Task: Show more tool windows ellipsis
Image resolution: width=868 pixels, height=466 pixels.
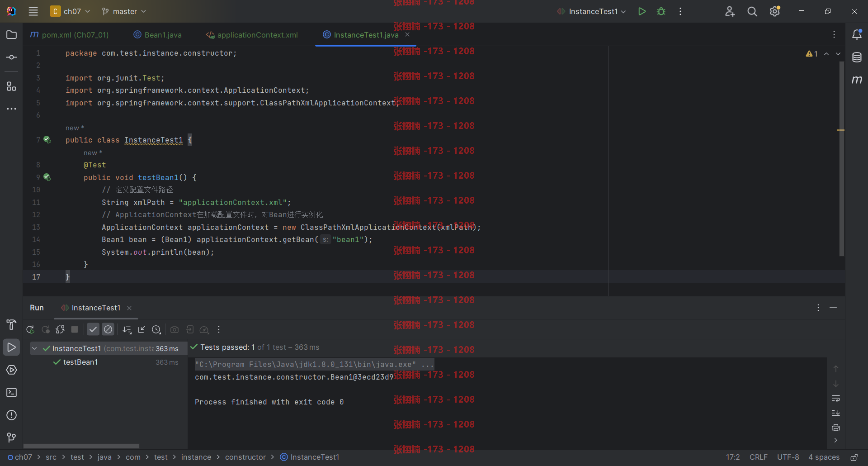Action: (12, 109)
